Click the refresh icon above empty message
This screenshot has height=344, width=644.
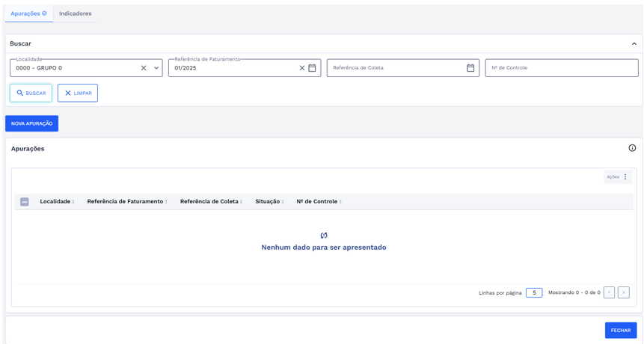[324, 236]
